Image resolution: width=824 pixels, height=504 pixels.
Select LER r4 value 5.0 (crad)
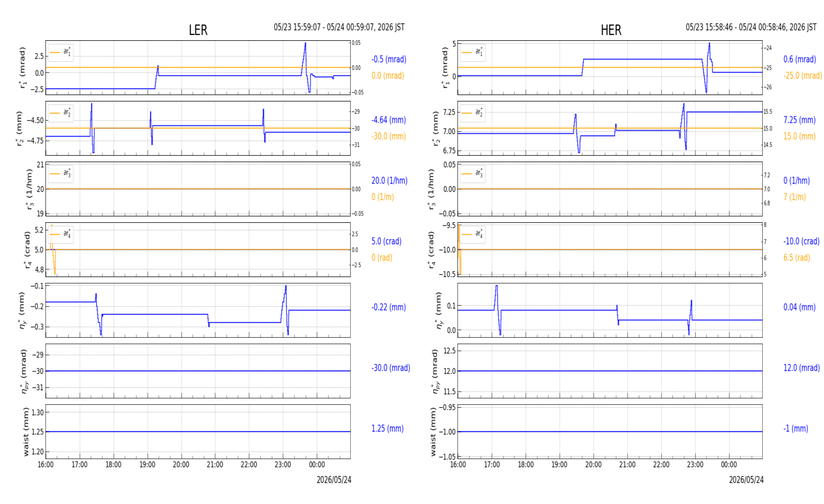click(x=386, y=242)
